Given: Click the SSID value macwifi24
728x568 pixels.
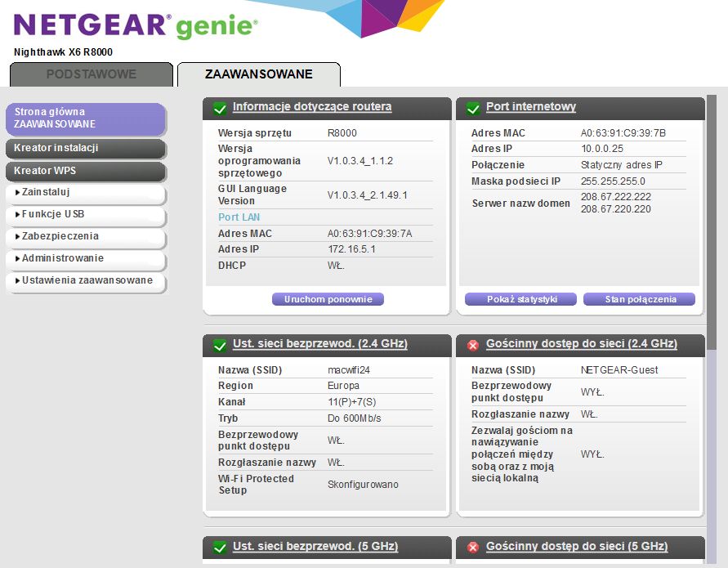Looking at the screenshot, I should point(349,370).
